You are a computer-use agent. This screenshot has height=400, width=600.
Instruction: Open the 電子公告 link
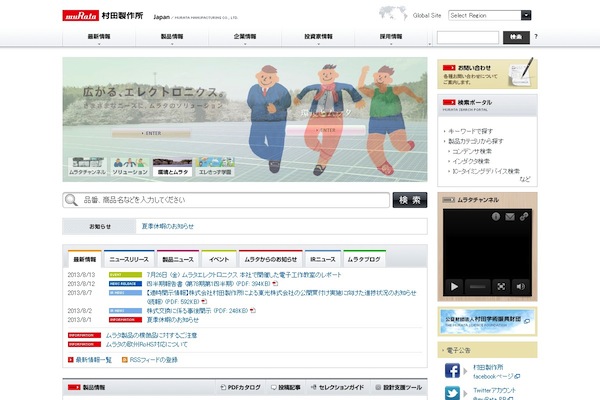pyautogui.click(x=458, y=350)
